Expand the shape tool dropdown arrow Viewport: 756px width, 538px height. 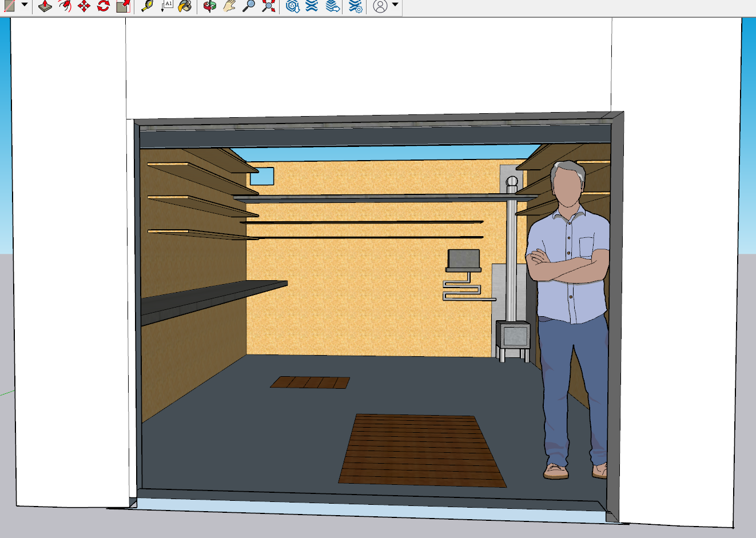point(25,5)
